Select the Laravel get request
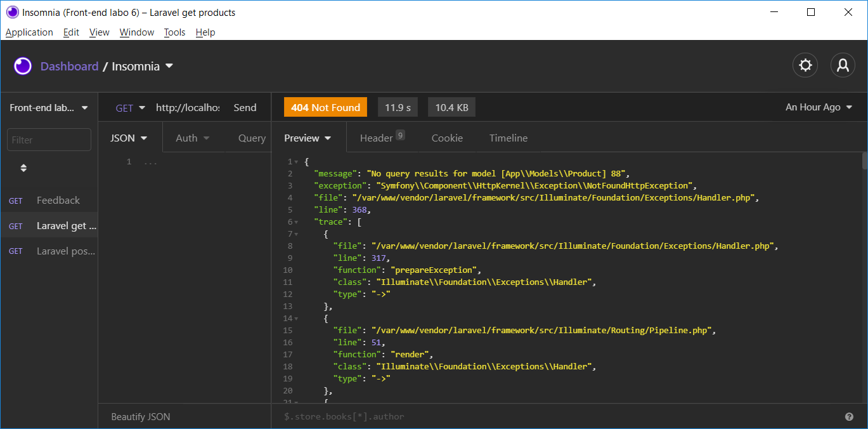Image resolution: width=868 pixels, height=429 pixels. click(49, 226)
